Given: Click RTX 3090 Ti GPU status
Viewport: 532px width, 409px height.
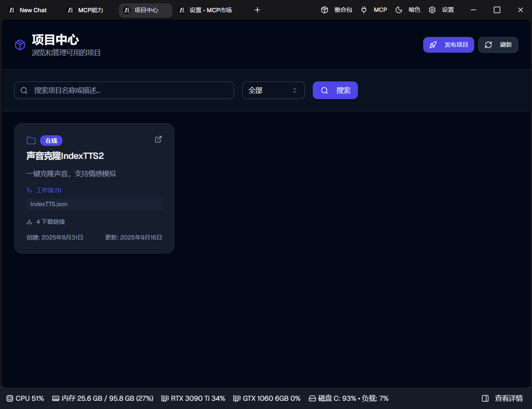Looking at the screenshot, I should coord(193,398).
